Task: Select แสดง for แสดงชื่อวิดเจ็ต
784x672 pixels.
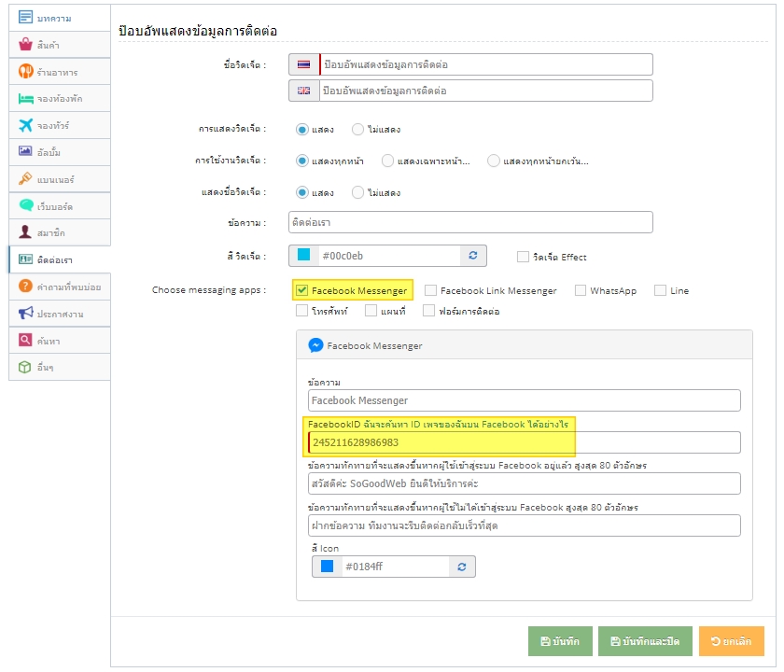Action: click(x=301, y=192)
